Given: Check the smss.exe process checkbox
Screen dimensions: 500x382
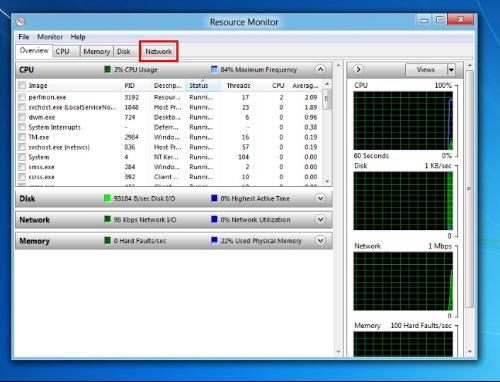Looking at the screenshot, I should coord(22,167).
